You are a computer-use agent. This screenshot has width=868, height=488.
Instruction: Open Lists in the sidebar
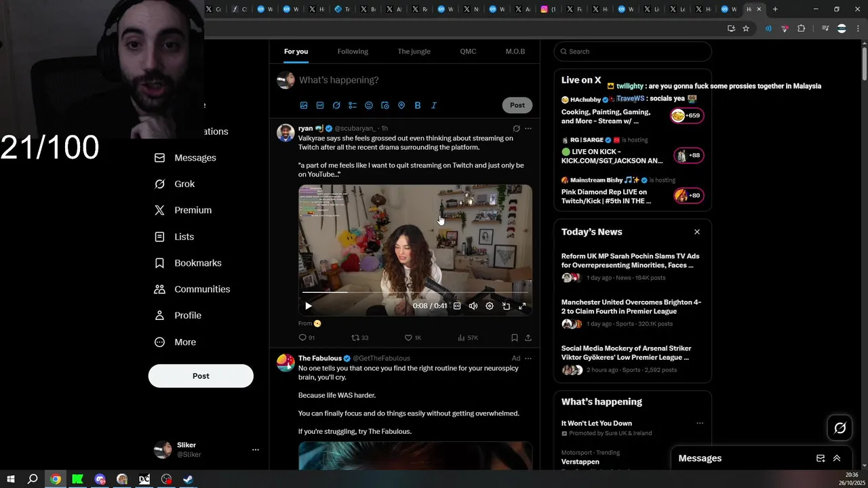[x=174, y=237]
